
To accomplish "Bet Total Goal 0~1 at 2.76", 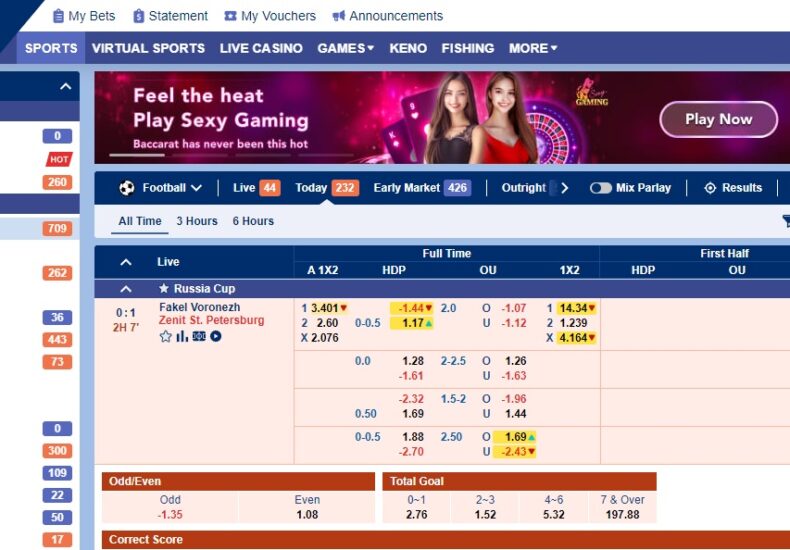I will [417, 515].
